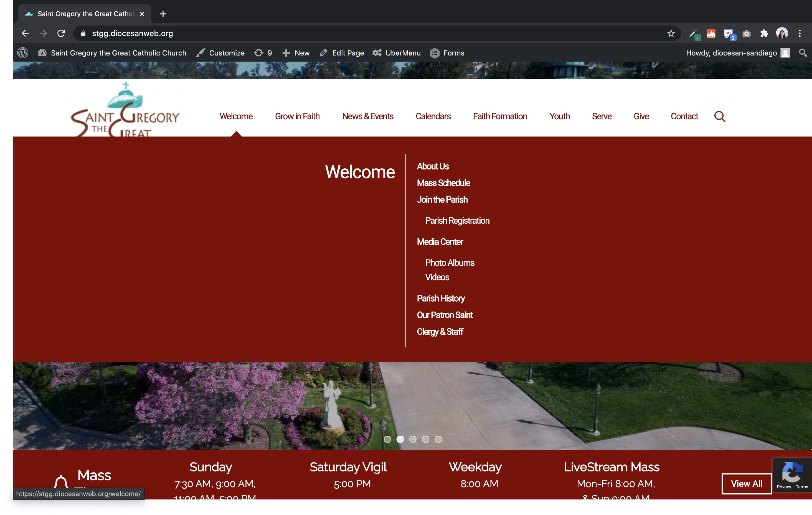
Task: Click the site search magnifier icon
Action: (719, 117)
